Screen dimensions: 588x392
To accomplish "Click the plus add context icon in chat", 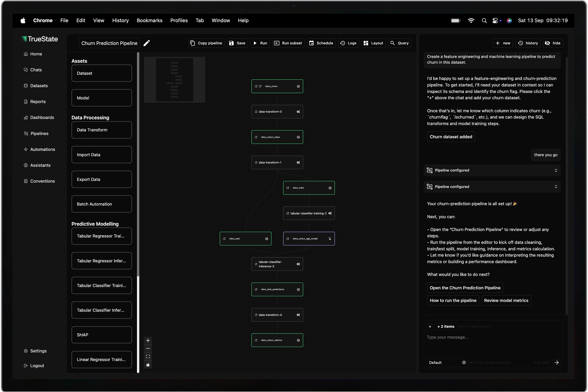I will [430, 327].
